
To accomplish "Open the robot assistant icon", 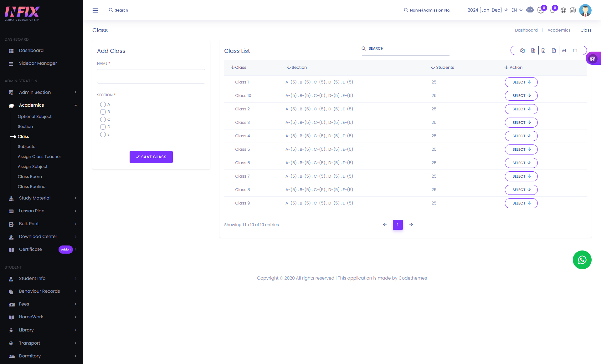I will [530, 10].
